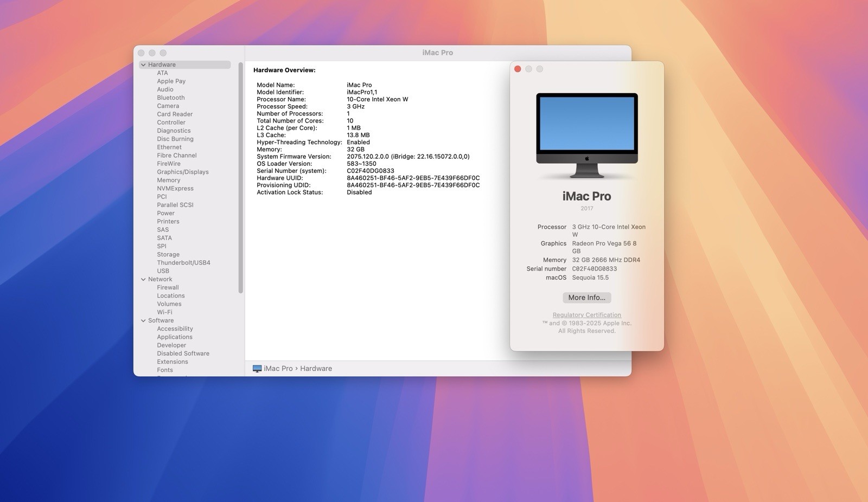Click the processor name 10-Core Intel Xeon W
Screen dimensions: 868x502
click(x=378, y=99)
